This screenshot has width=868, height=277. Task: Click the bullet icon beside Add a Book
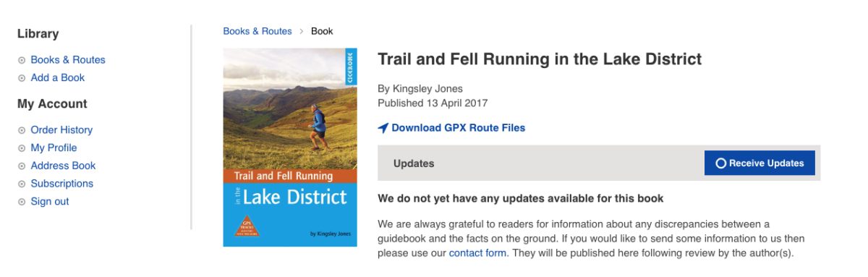coord(22,78)
